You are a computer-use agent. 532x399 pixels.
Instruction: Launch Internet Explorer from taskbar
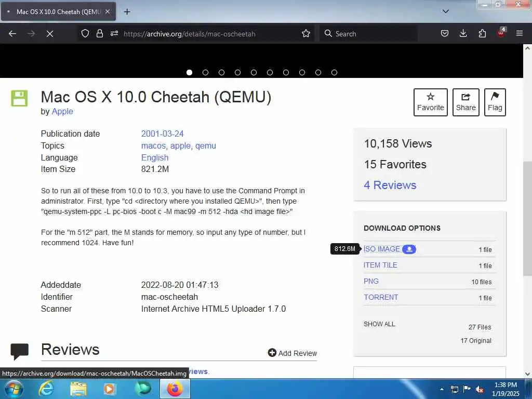46,389
